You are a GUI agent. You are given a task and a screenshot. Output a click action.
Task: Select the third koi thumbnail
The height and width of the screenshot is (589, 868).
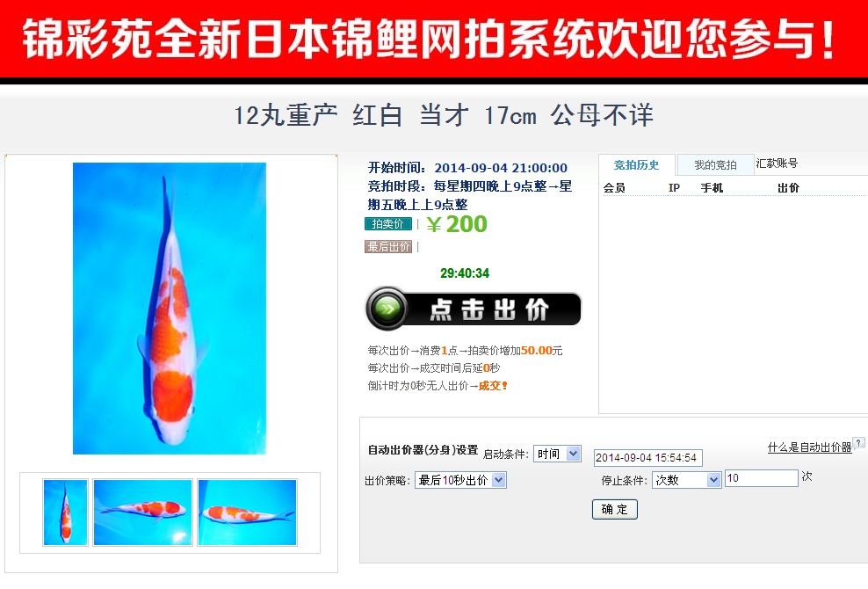click(x=248, y=513)
